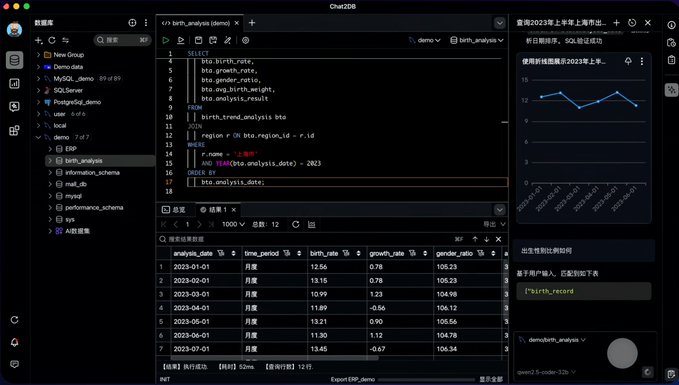Open the page size 1000 dropdown
Image resolution: width=679 pixels, height=385 pixels.
tap(233, 224)
